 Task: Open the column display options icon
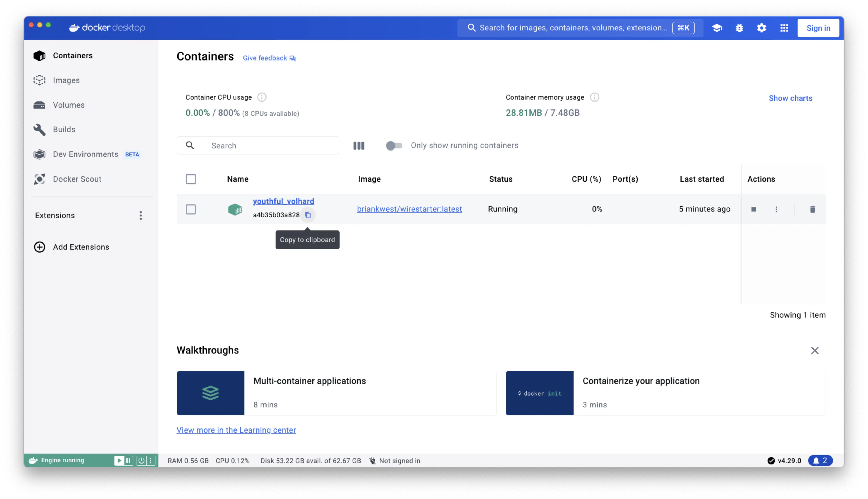coord(359,146)
